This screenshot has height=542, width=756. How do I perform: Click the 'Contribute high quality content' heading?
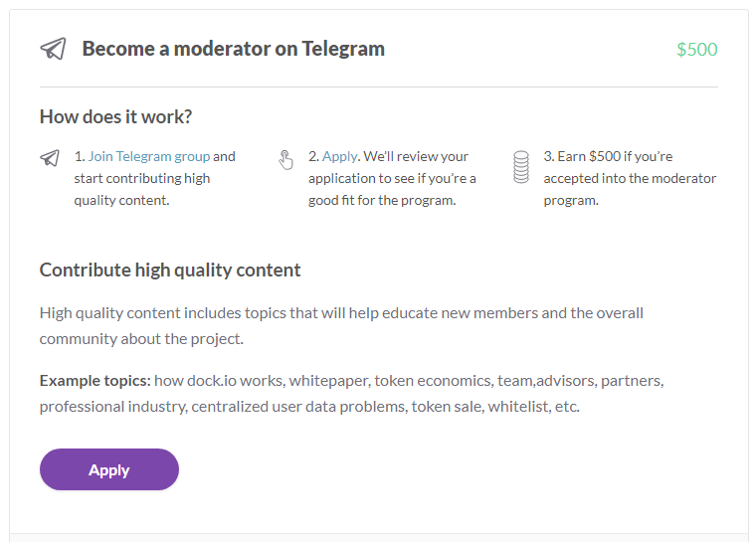point(170,271)
